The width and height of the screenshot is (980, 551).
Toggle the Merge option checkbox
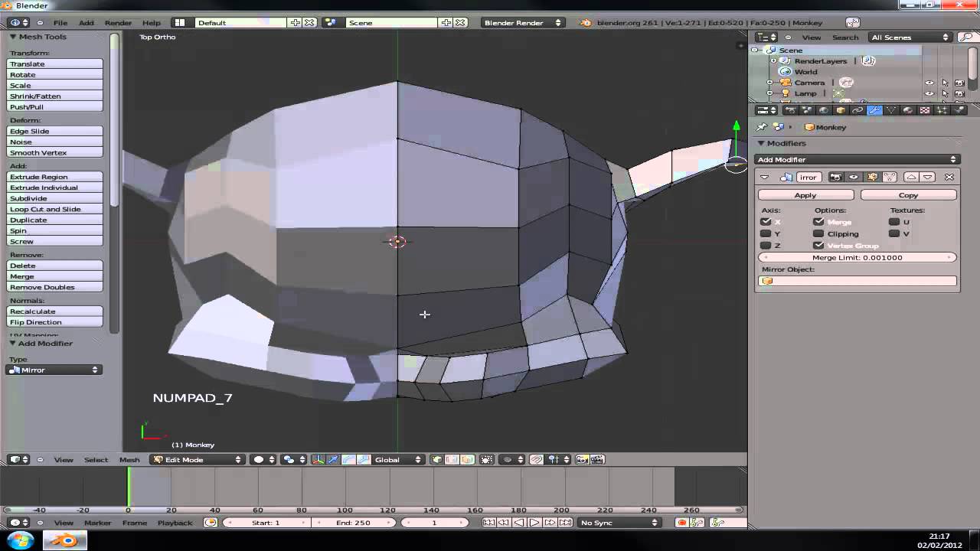[818, 222]
